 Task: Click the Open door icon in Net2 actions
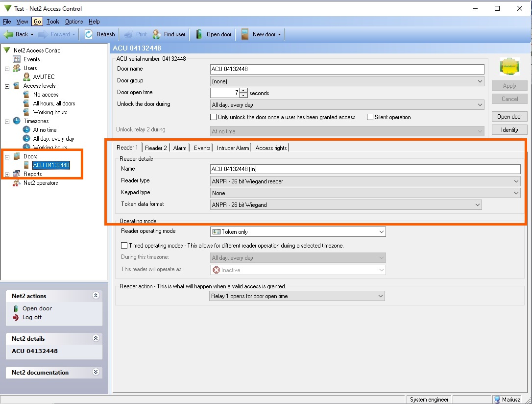[16, 308]
